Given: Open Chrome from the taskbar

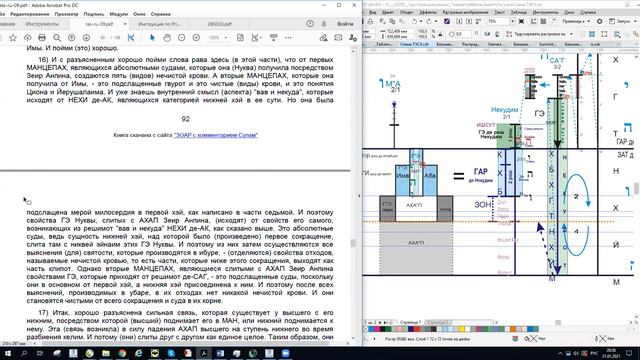Looking at the screenshot, I should coord(122,353).
